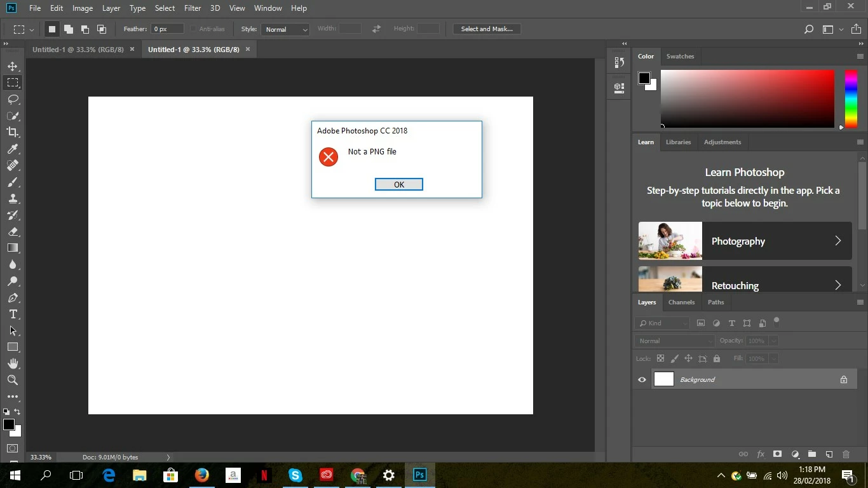
Task: Expand the Photography tutorials chevron
Action: pyautogui.click(x=837, y=241)
